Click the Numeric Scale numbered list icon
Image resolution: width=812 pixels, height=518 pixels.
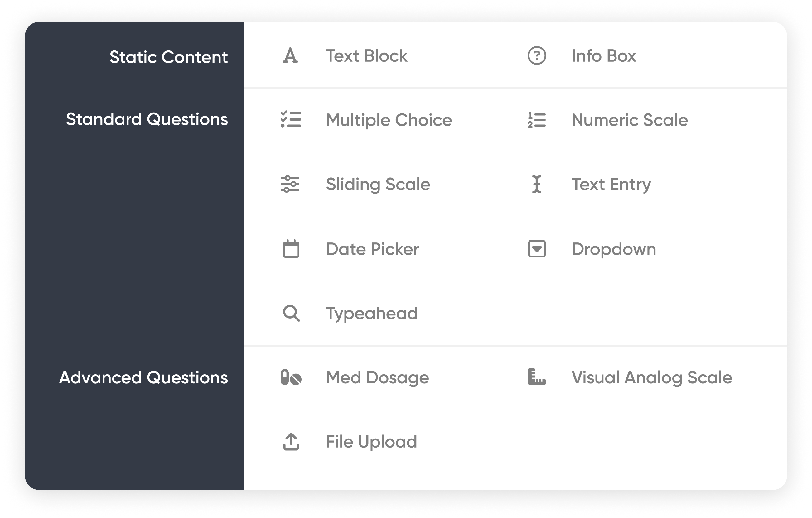click(x=536, y=120)
